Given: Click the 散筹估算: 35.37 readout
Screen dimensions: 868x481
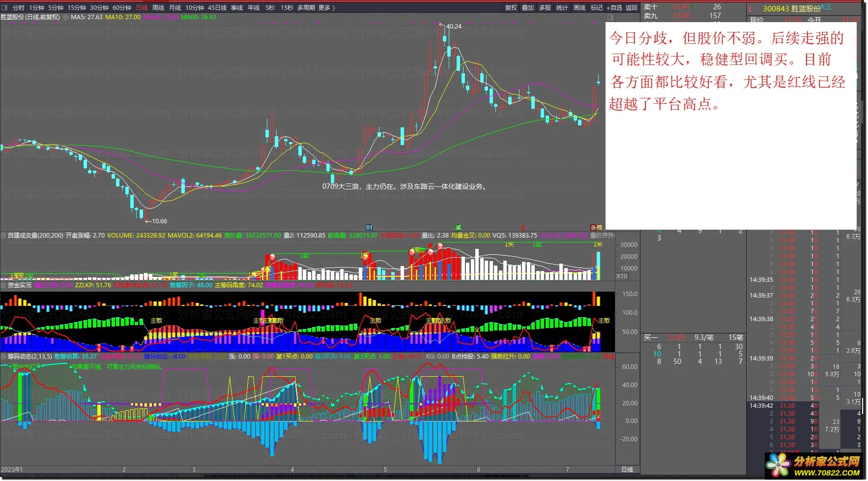Looking at the screenshot, I should 75,357.
